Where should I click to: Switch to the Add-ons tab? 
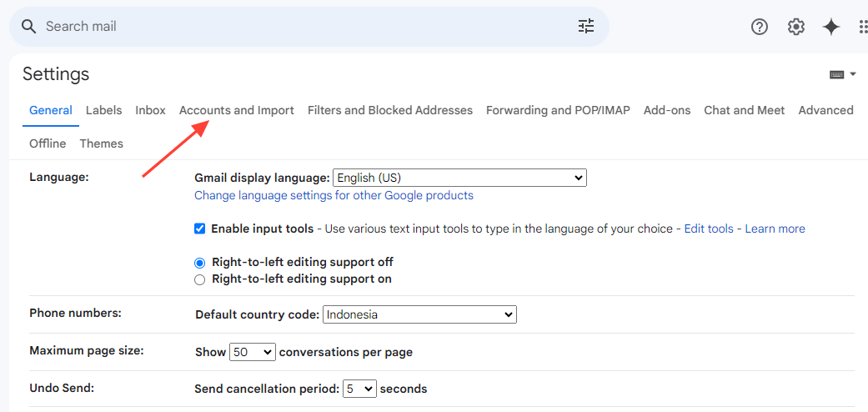[x=667, y=110]
